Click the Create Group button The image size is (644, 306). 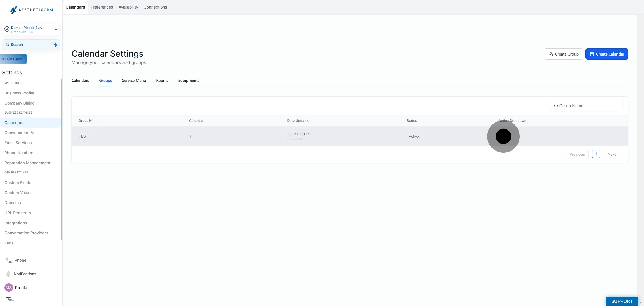click(563, 54)
